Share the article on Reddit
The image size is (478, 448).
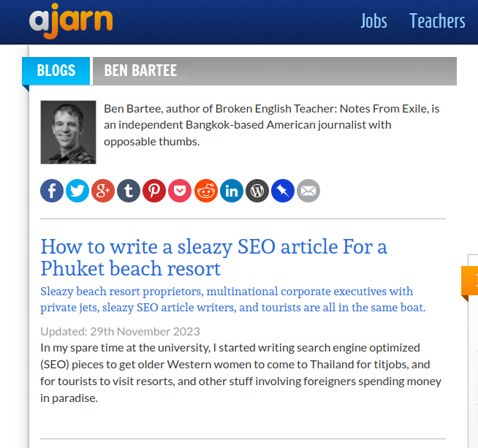[x=206, y=191]
